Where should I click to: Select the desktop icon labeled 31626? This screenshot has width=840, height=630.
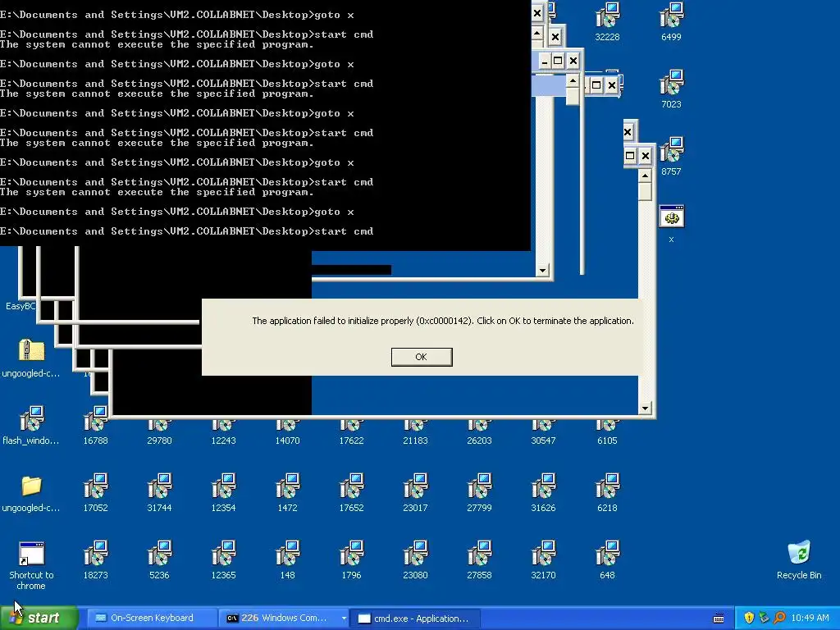pyautogui.click(x=543, y=492)
